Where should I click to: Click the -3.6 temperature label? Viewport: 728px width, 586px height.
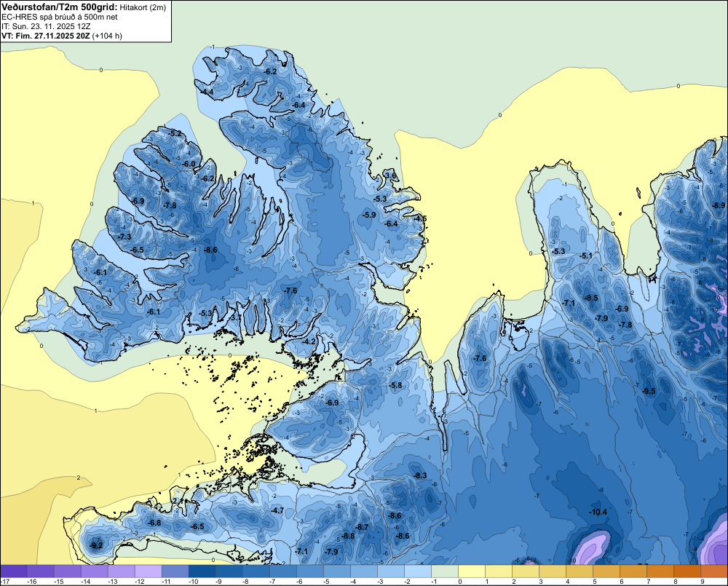click(x=390, y=175)
